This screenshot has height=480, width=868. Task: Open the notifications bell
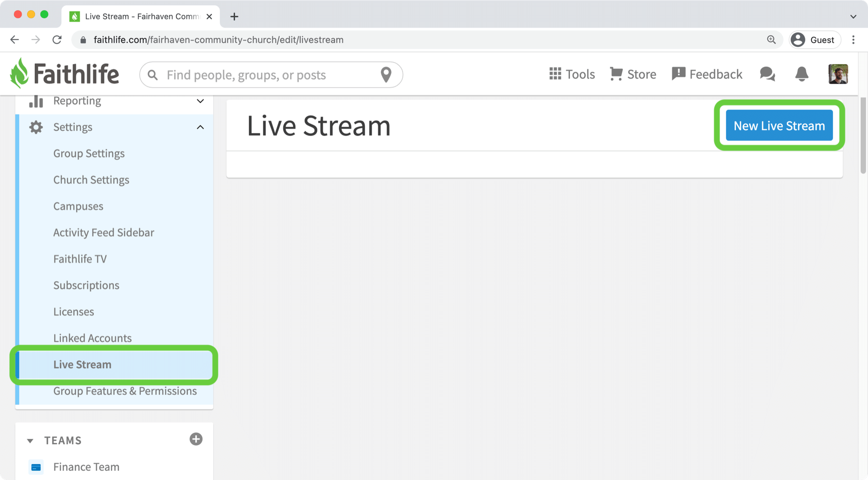801,74
